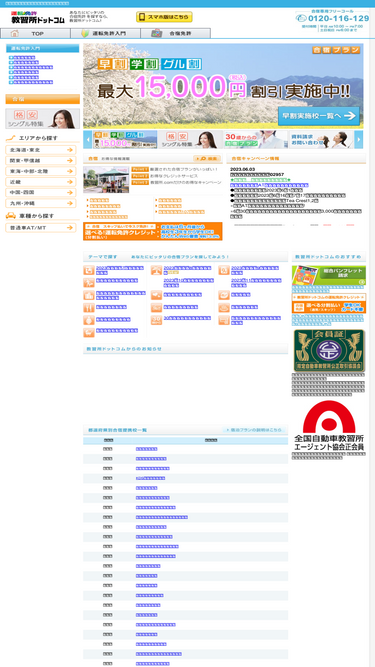
Task: Select the 合宿免許 navigation tab
Action: pos(176,33)
